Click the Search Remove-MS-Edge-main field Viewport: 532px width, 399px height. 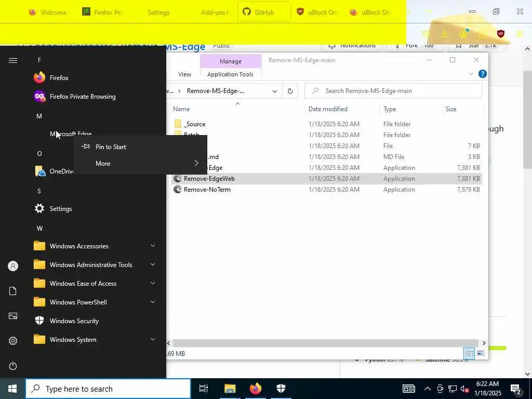[x=394, y=91]
